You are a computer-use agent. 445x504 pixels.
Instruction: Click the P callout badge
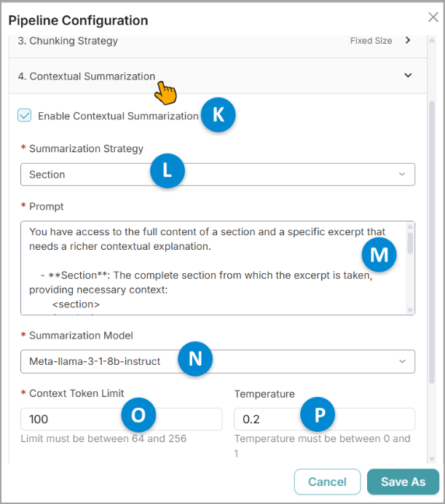[x=318, y=414]
